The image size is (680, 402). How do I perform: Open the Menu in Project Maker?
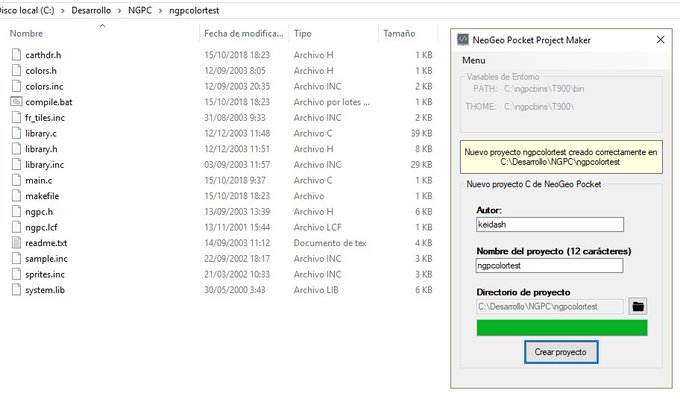pyautogui.click(x=474, y=62)
